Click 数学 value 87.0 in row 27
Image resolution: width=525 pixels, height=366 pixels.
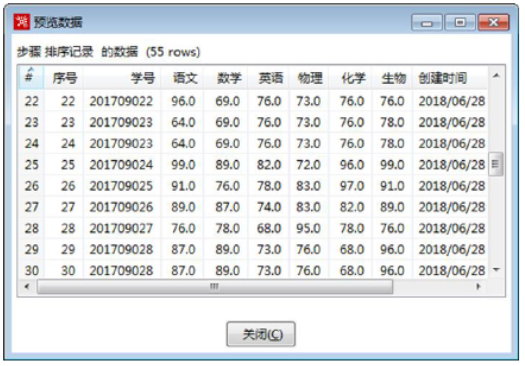pos(227,207)
